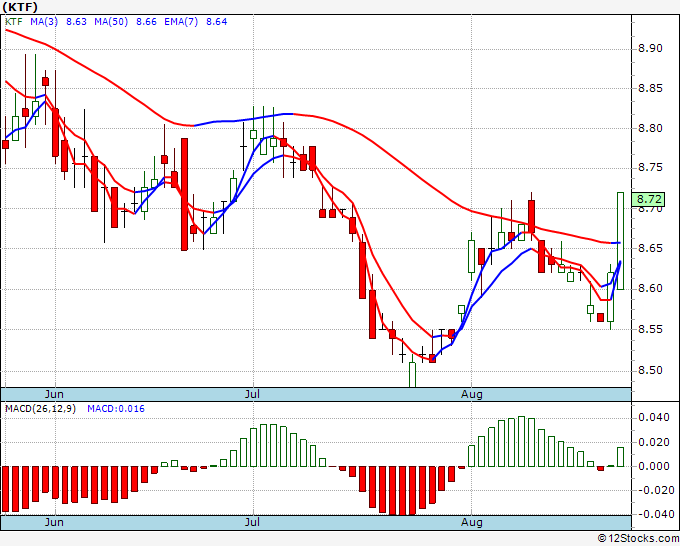Click the 0.000 MACD axis label
Image resolution: width=680 pixels, height=546 pixels.
pyautogui.click(x=656, y=466)
